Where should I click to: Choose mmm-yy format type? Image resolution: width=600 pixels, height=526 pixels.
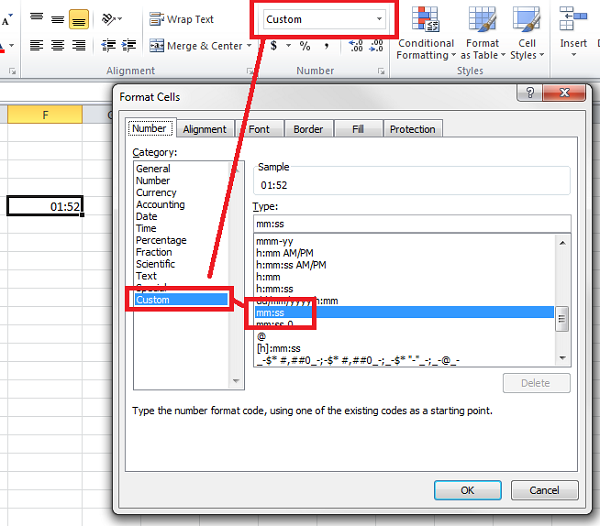click(404, 241)
